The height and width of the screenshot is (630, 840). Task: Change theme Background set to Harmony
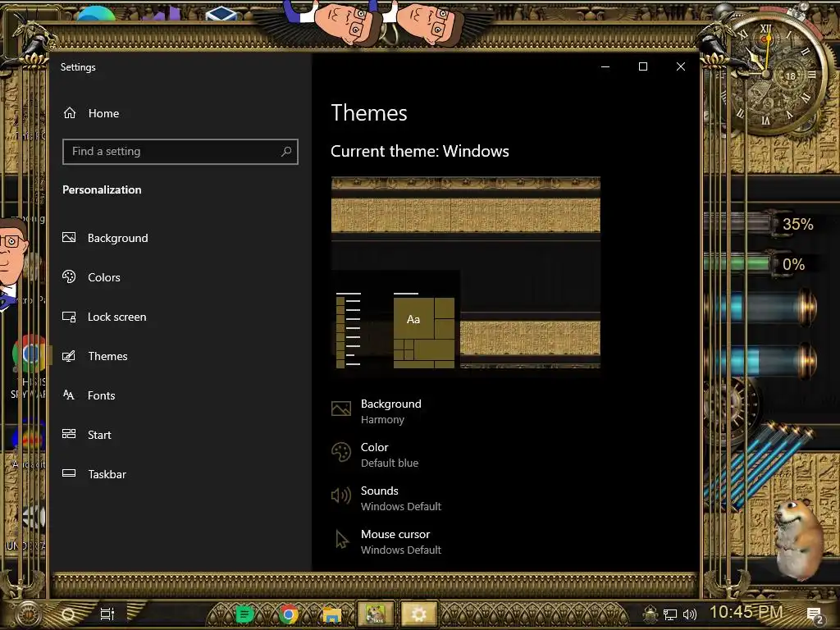[x=377, y=411]
